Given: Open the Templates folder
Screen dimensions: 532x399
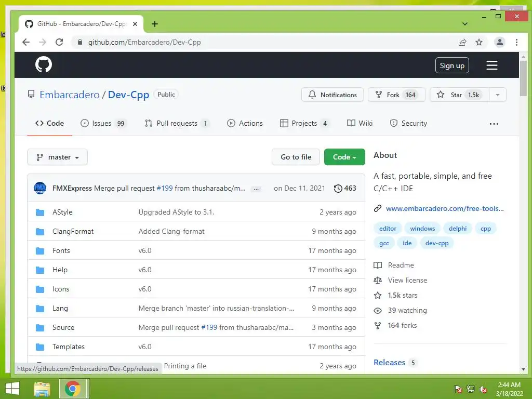Looking at the screenshot, I should (69, 347).
